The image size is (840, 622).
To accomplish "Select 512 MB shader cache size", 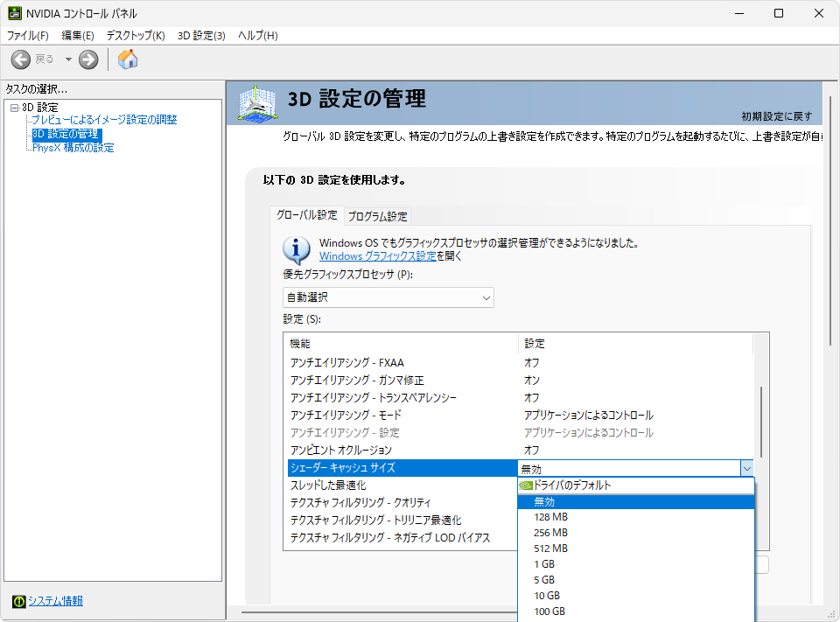I will click(636, 549).
